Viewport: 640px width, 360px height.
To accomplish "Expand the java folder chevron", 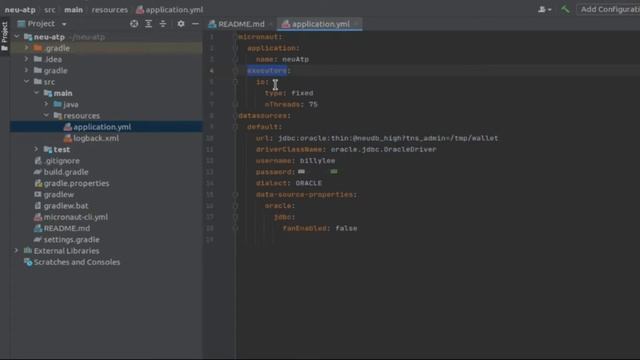I will [x=46, y=104].
